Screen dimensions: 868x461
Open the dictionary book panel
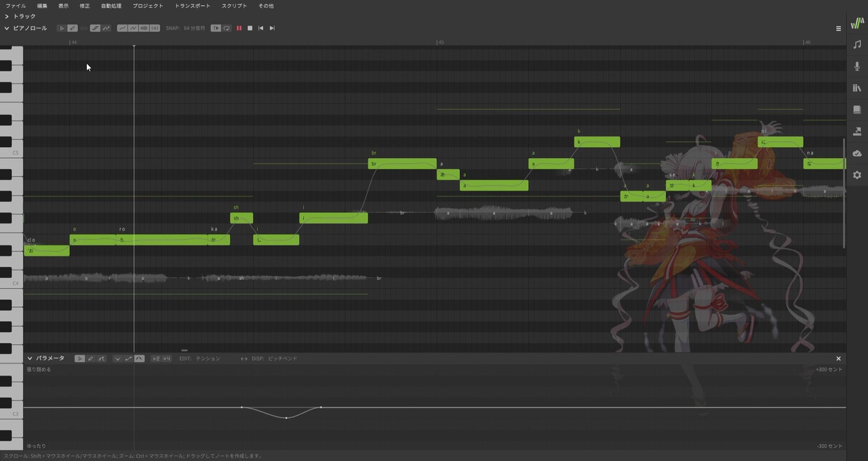click(857, 110)
